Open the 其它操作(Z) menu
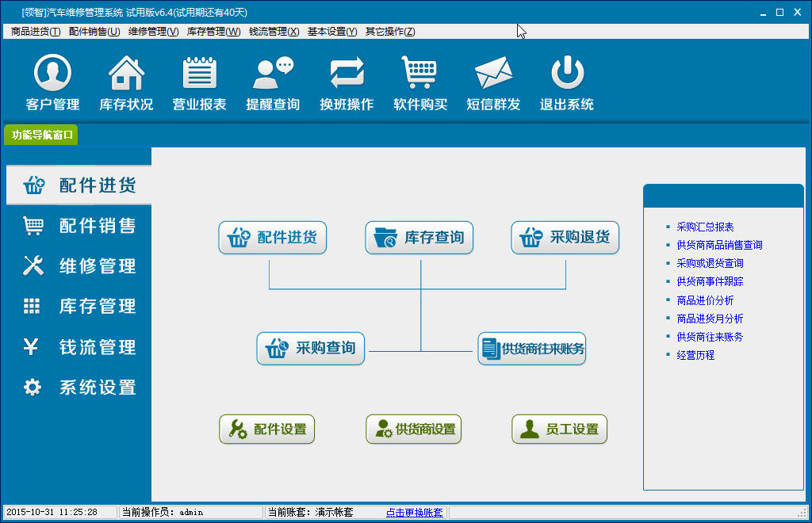Image resolution: width=812 pixels, height=523 pixels. pos(390,32)
